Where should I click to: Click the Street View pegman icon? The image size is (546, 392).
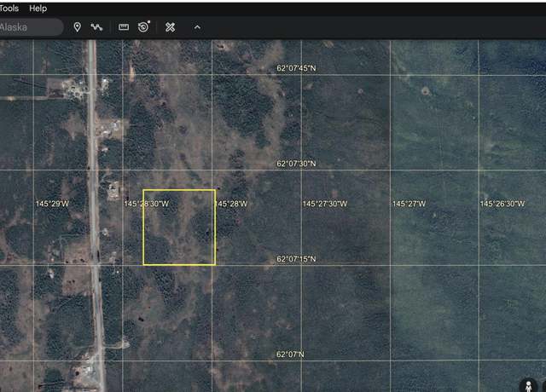528,386
